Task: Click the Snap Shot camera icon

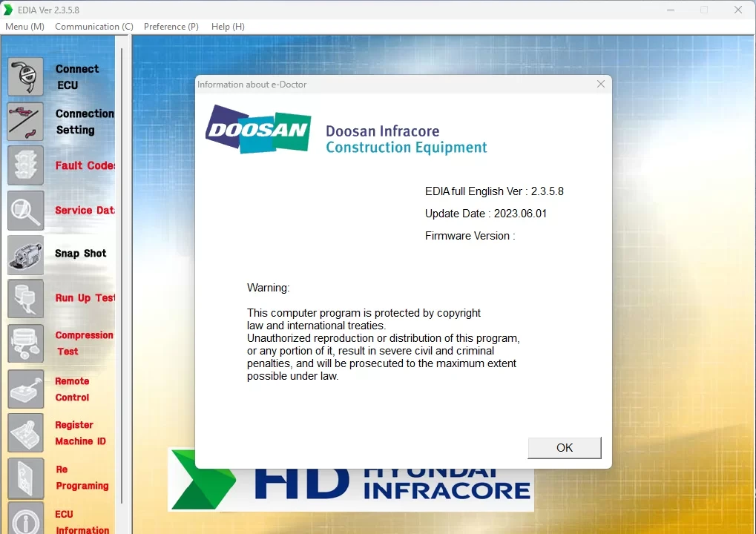Action: pyautogui.click(x=26, y=254)
